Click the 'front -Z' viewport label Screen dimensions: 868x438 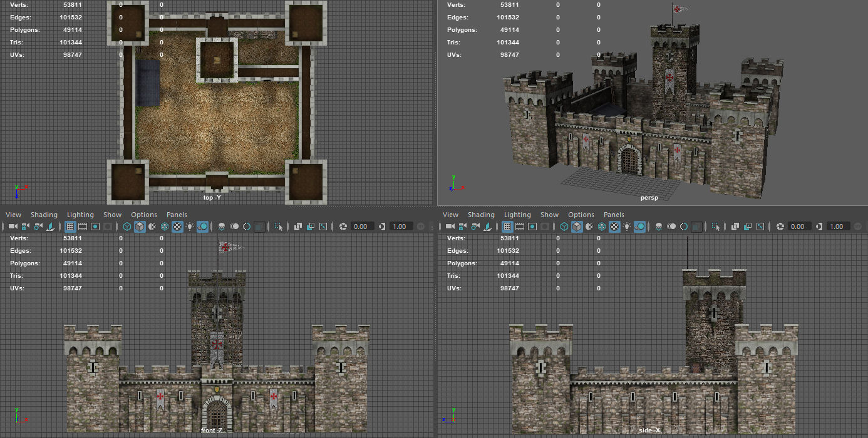point(212,431)
